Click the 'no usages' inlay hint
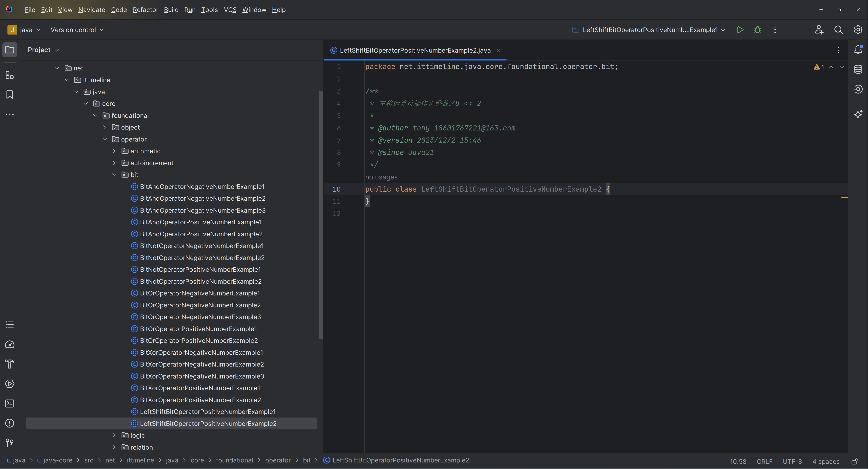868x469 pixels. point(381,177)
